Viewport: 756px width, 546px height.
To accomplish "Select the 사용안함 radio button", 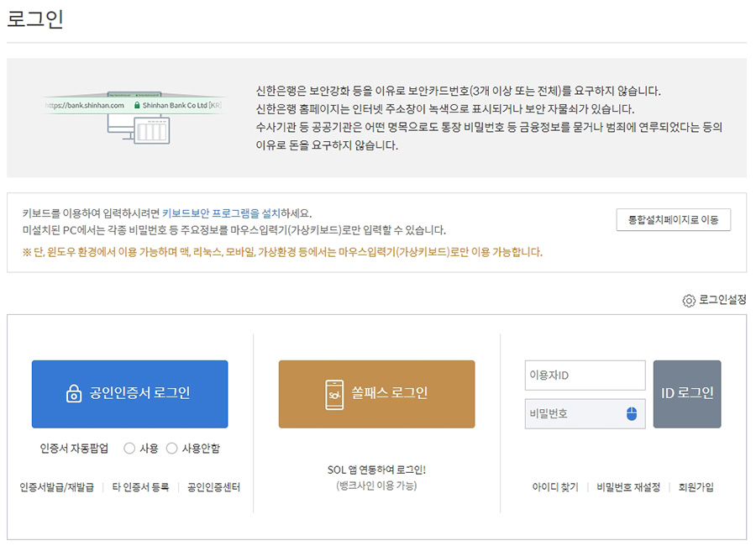I will coord(171,449).
